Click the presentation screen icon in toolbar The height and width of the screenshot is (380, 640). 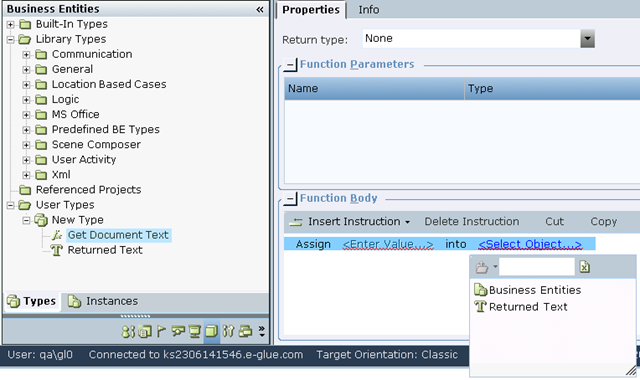195,331
